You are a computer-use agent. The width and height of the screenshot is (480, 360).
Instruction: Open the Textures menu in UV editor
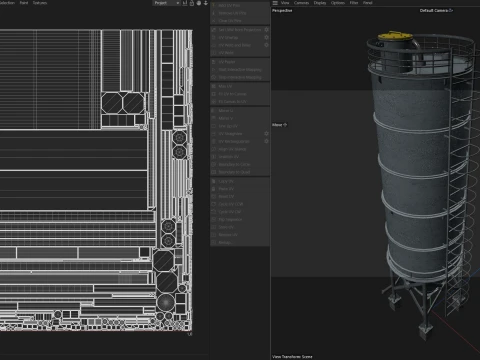pyautogui.click(x=40, y=3)
